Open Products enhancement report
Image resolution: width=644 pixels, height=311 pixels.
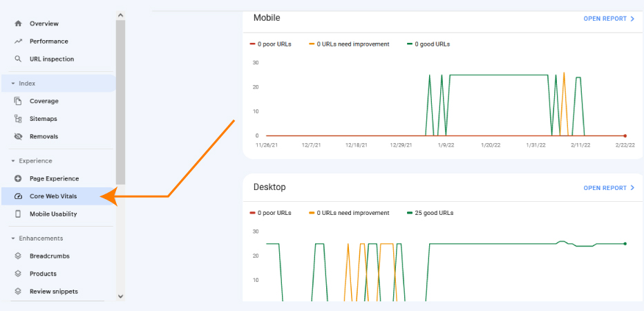pos(43,274)
